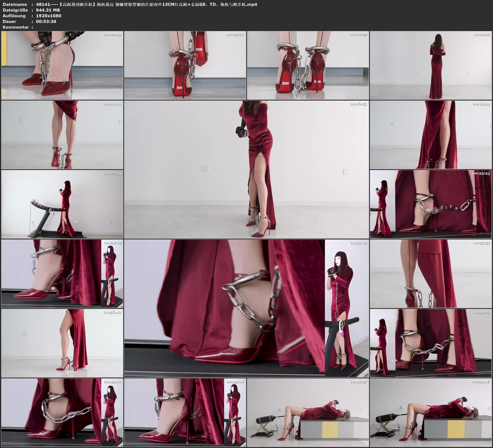Click the thumbnail at 00:45:08
Viewport: 493px width, 448px height.
point(185,412)
